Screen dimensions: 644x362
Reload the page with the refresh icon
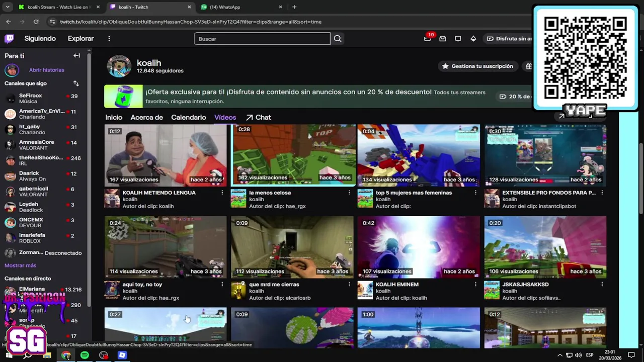tap(36, 22)
